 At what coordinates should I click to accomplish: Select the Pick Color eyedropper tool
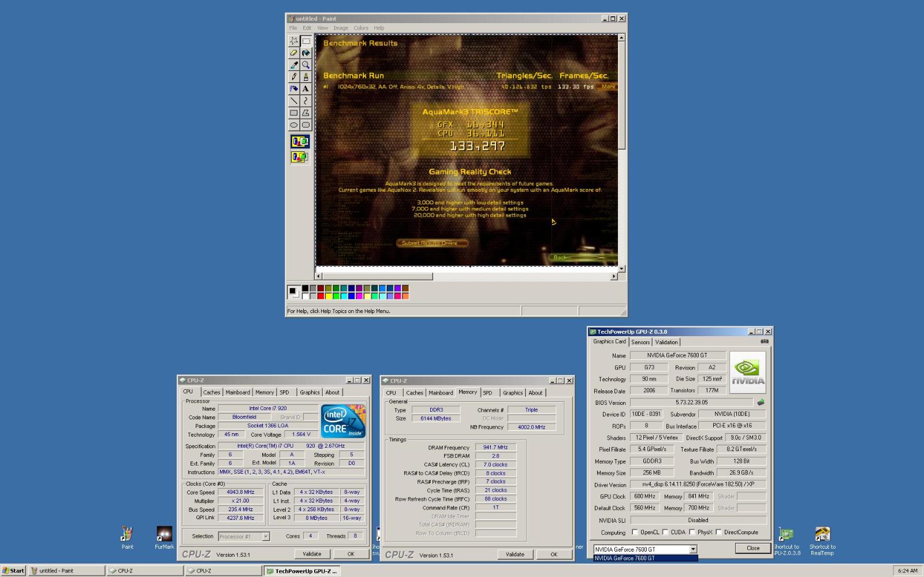tap(294, 65)
